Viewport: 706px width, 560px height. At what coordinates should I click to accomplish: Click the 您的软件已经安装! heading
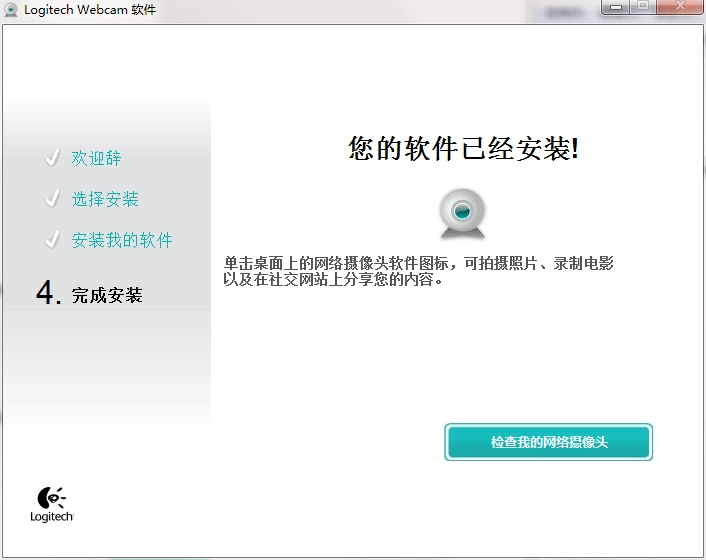pos(463,149)
